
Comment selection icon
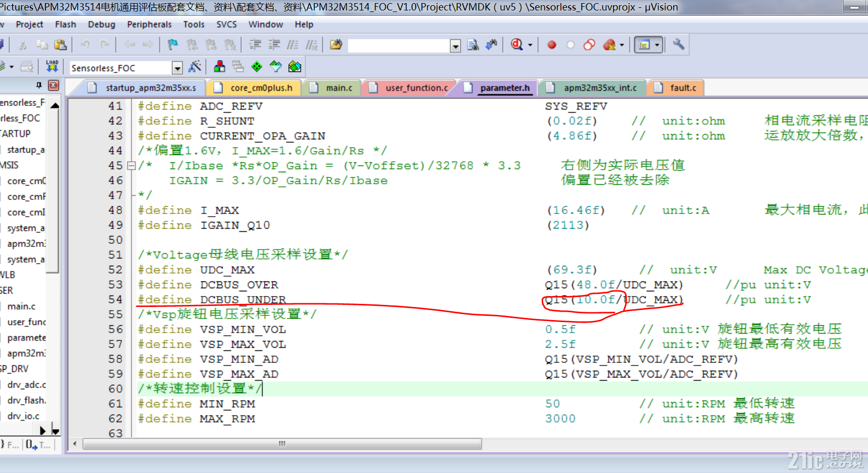coord(293,45)
